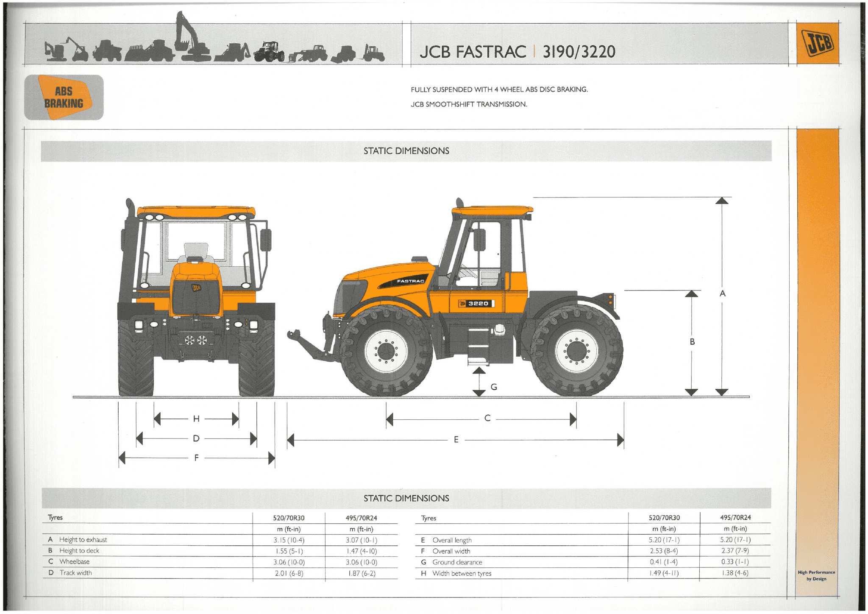
Task: Click wheelbase dimension label C
Action: (x=487, y=419)
